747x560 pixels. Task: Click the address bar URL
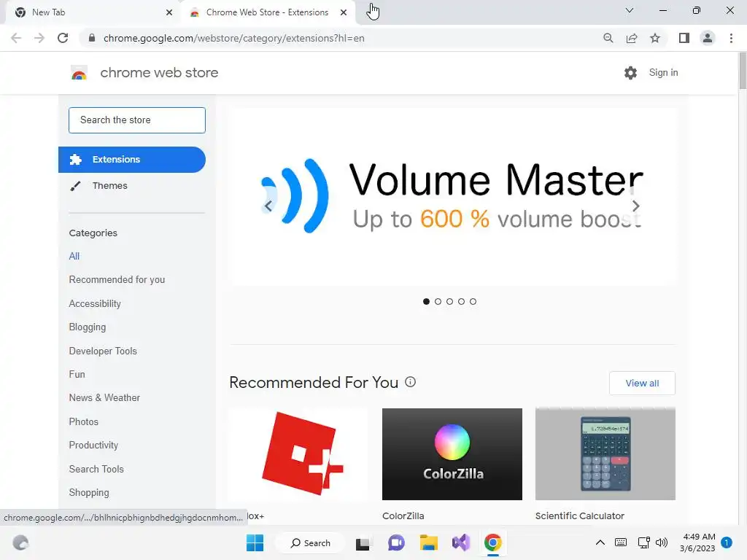point(233,38)
